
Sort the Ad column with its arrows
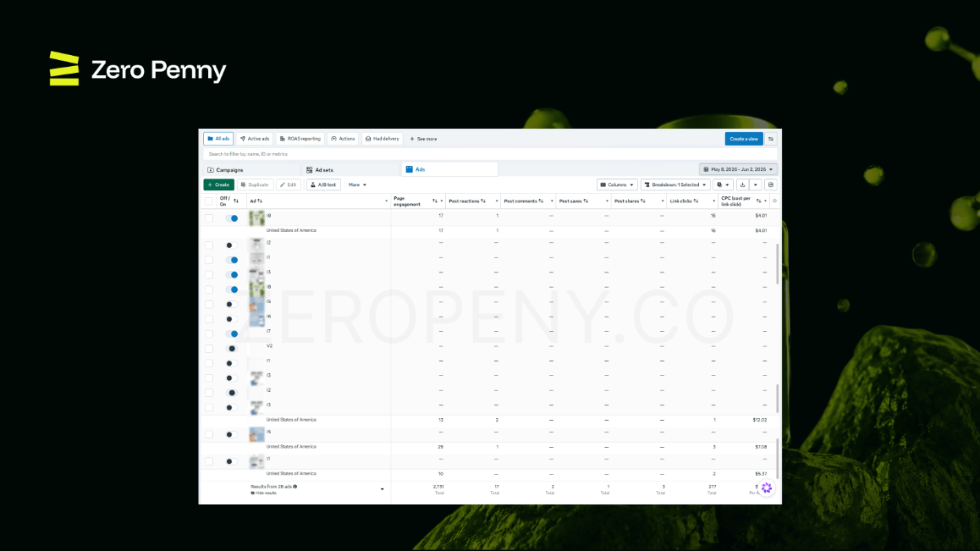coord(260,201)
